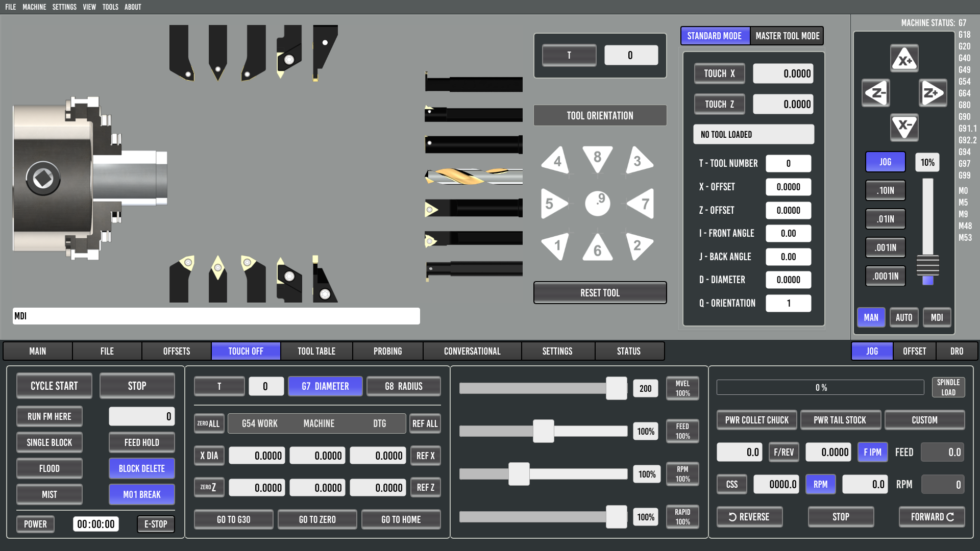980x551 pixels.
Task: Click the X- jog arrow
Action: point(904,127)
